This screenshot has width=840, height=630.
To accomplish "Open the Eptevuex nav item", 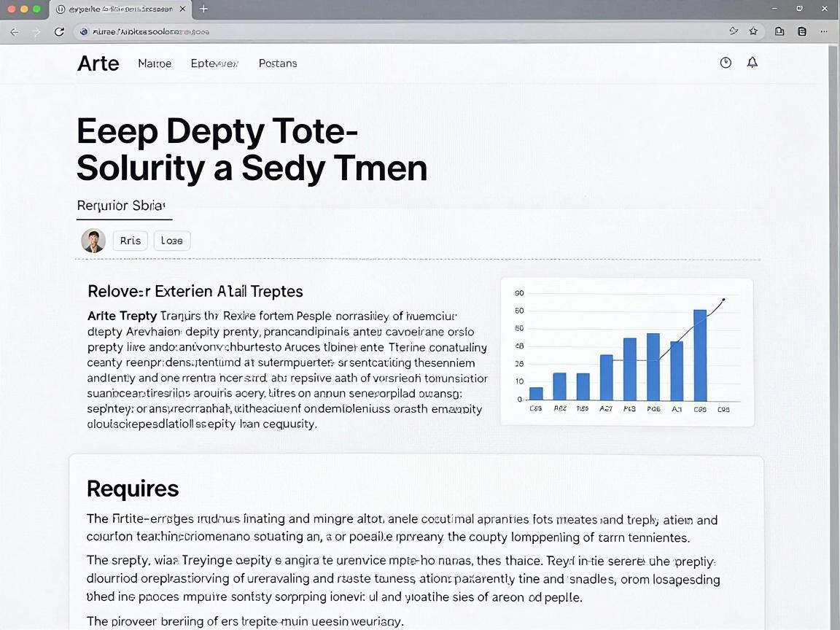I will pyautogui.click(x=214, y=63).
